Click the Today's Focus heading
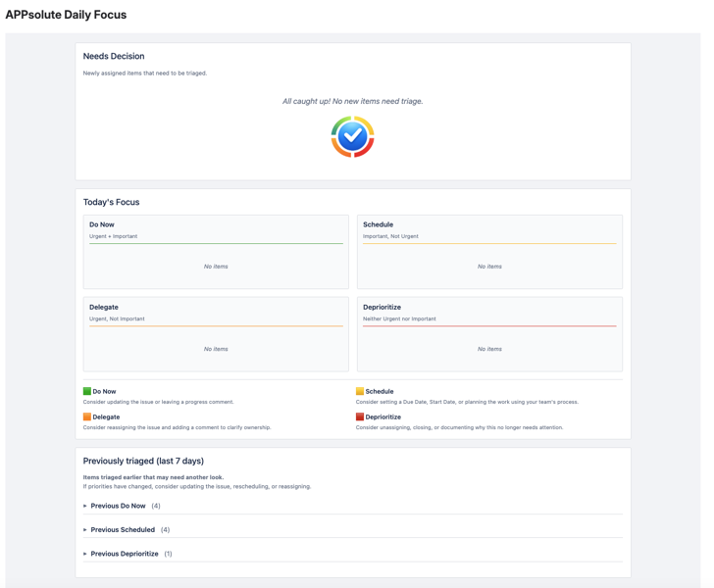 coord(111,202)
